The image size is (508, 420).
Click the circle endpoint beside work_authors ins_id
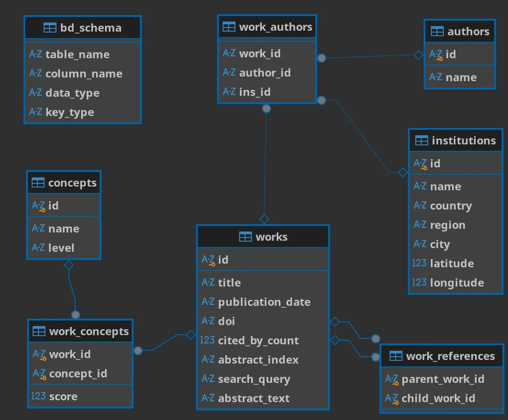[321, 100]
